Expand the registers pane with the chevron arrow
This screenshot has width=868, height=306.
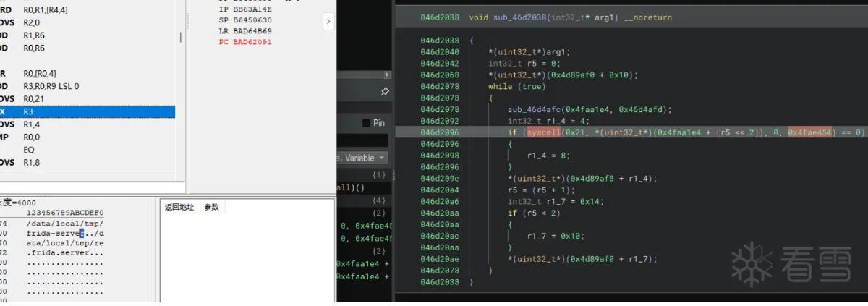pyautogui.click(x=328, y=22)
